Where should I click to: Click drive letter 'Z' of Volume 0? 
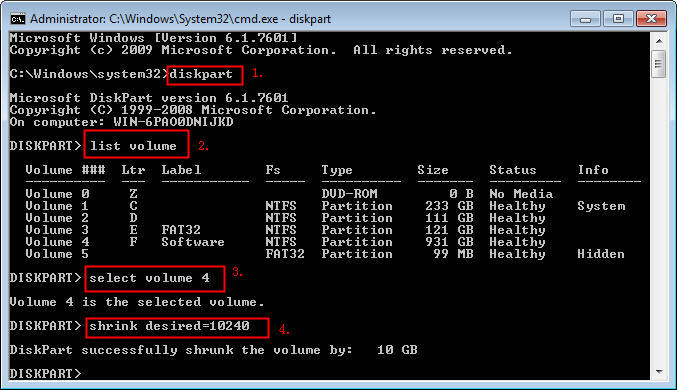pos(133,194)
